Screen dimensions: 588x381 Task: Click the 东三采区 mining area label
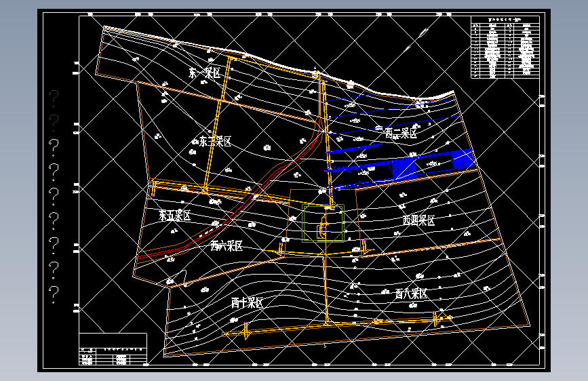[x=215, y=142]
